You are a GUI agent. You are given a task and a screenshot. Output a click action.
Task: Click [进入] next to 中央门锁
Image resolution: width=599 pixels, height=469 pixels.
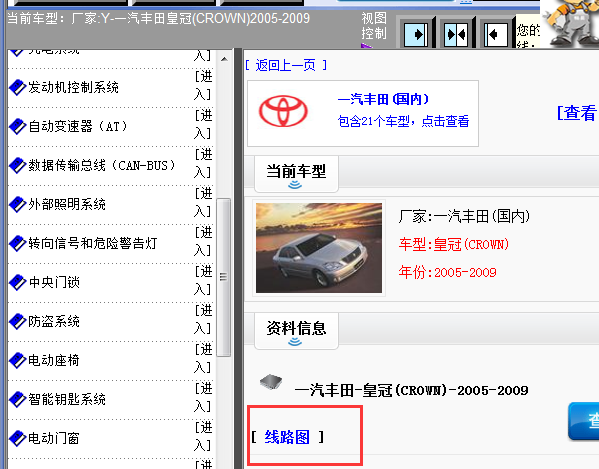pos(203,280)
